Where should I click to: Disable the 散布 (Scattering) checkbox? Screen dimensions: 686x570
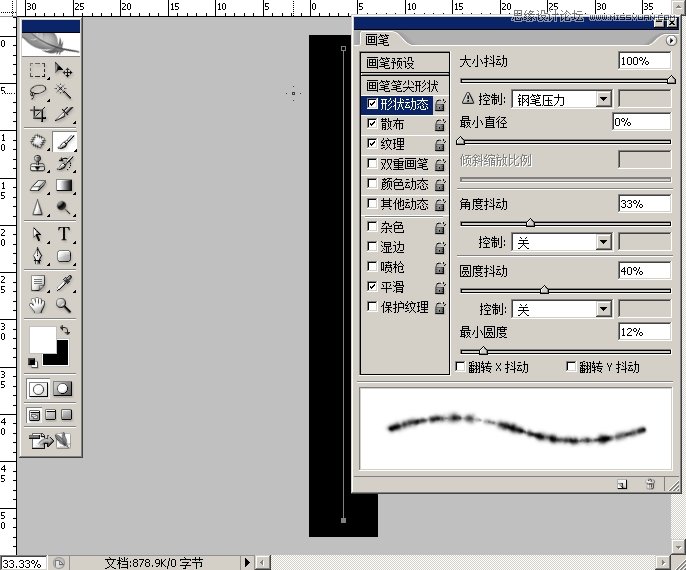373,124
